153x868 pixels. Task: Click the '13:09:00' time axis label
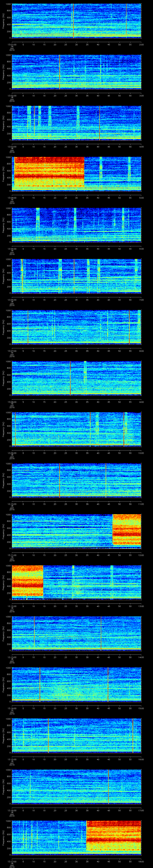12,453
